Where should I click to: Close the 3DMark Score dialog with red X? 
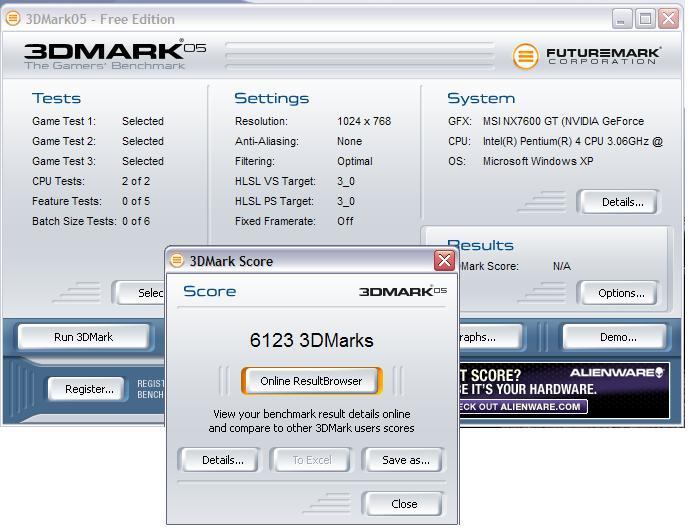coord(445,260)
